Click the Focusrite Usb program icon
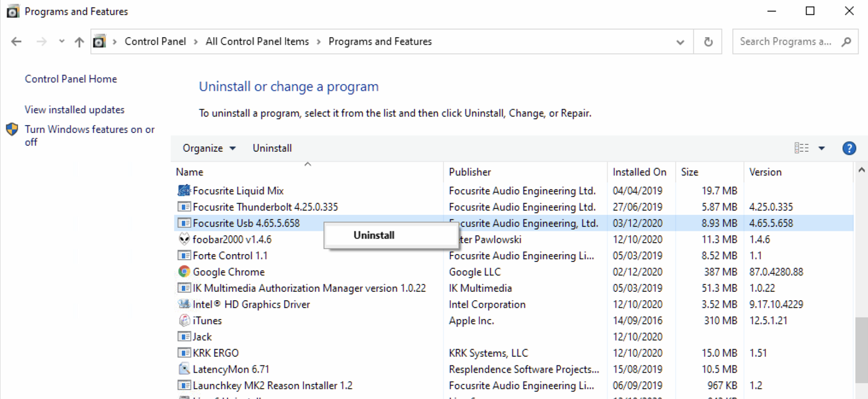868x399 pixels. [184, 223]
